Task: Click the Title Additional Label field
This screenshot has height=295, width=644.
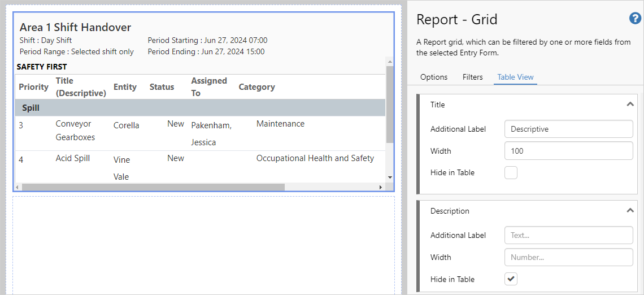Action: coord(568,129)
